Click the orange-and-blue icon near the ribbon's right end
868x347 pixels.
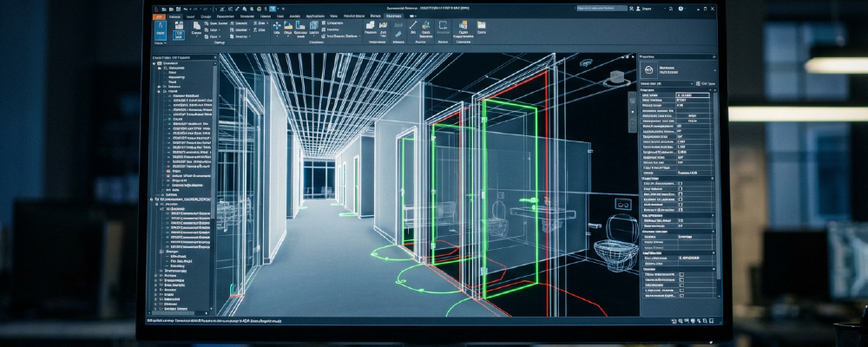pos(463,25)
